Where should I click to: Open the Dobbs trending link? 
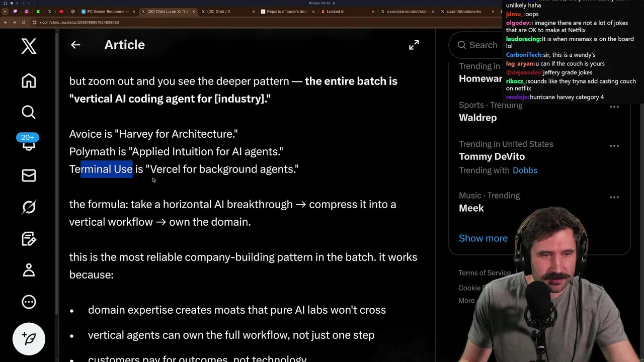click(x=525, y=170)
